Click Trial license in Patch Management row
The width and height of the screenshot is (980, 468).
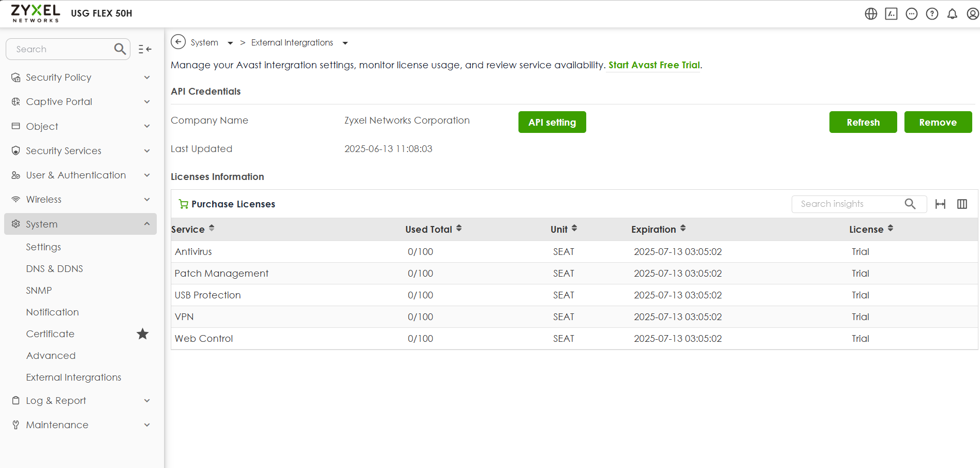pos(860,274)
